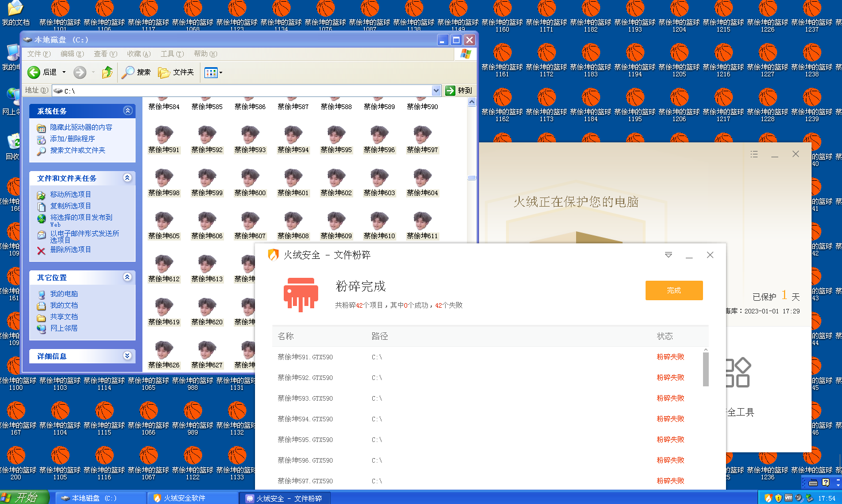The height and width of the screenshot is (504, 842).
Task: Open Search (搜索) in the Explorer toolbar
Action: (x=136, y=72)
